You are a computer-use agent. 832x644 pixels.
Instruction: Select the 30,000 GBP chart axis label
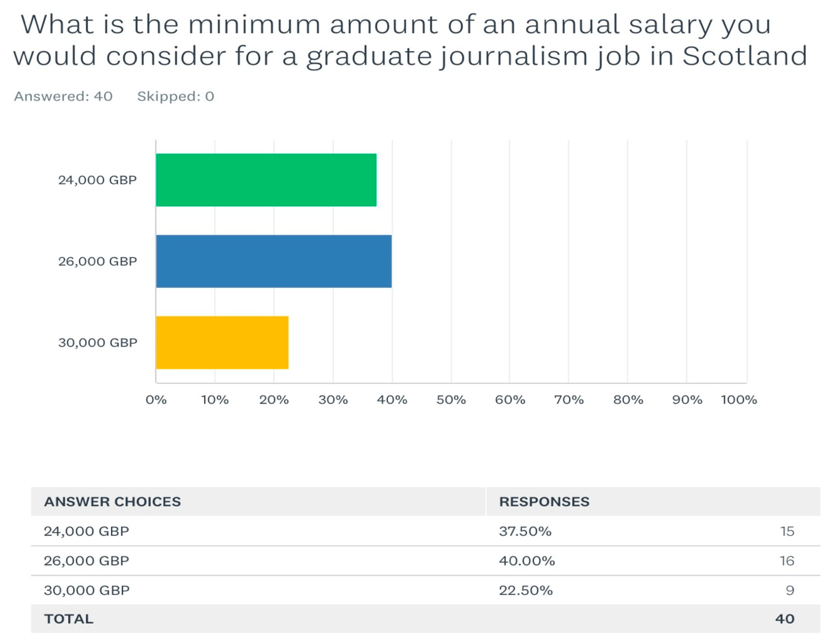[x=98, y=342]
